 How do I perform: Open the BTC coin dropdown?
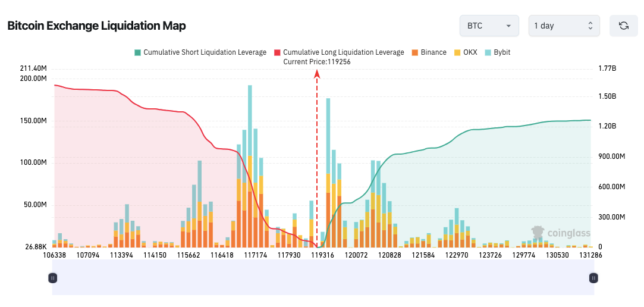(x=489, y=26)
